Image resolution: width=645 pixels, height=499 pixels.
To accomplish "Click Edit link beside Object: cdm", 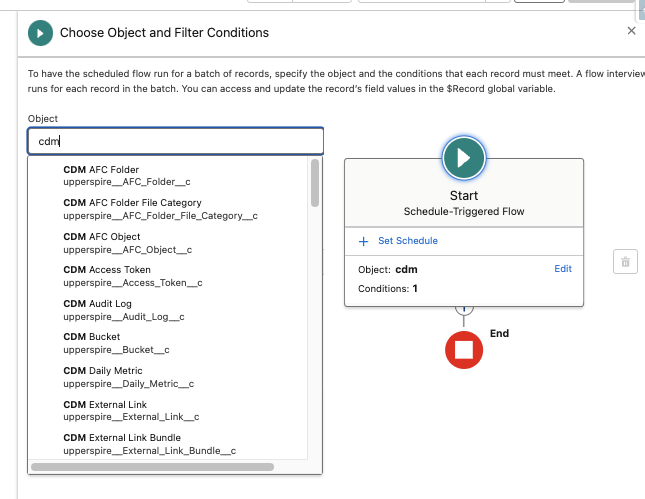I will (x=563, y=269).
